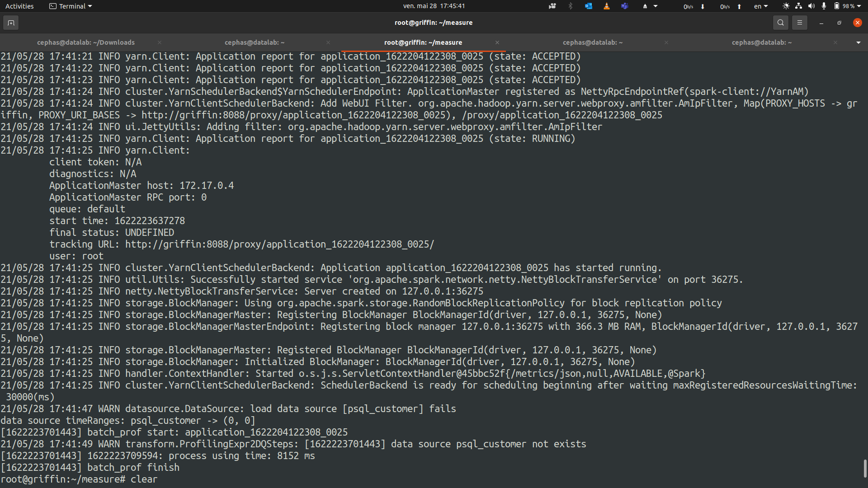Open the Terminal app menu dropdown
Viewport: 868px width, 488px height.
click(71, 6)
